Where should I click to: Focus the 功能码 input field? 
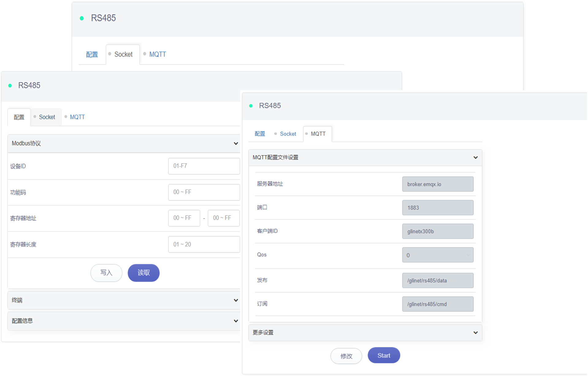204,192
